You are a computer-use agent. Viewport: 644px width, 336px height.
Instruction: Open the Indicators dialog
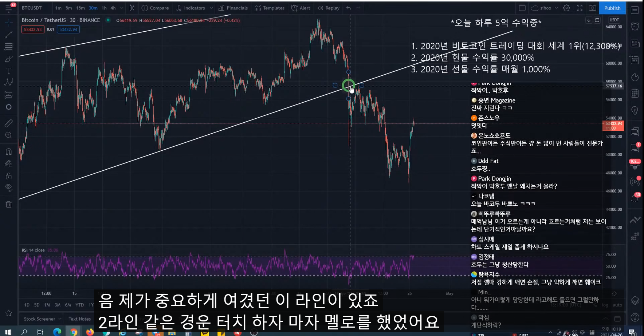click(191, 8)
